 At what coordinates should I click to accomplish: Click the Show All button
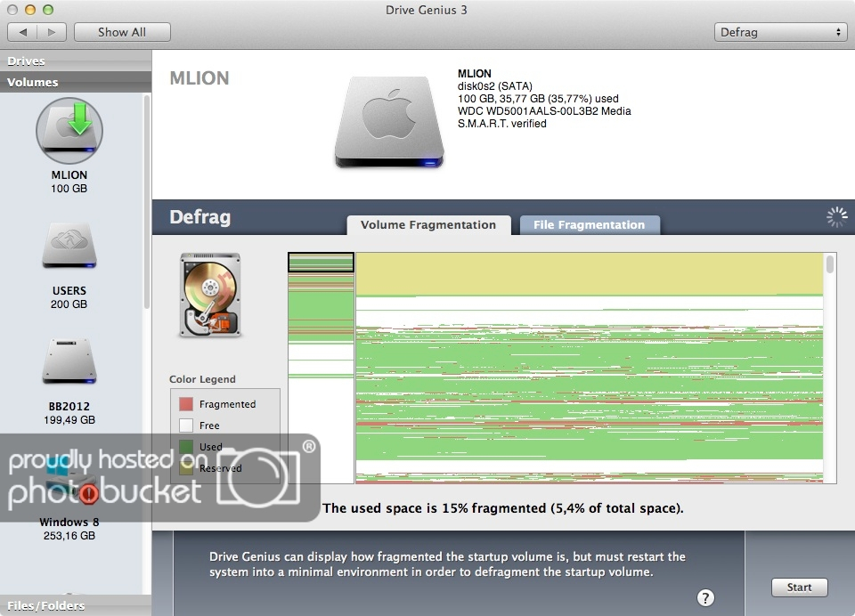(x=122, y=32)
